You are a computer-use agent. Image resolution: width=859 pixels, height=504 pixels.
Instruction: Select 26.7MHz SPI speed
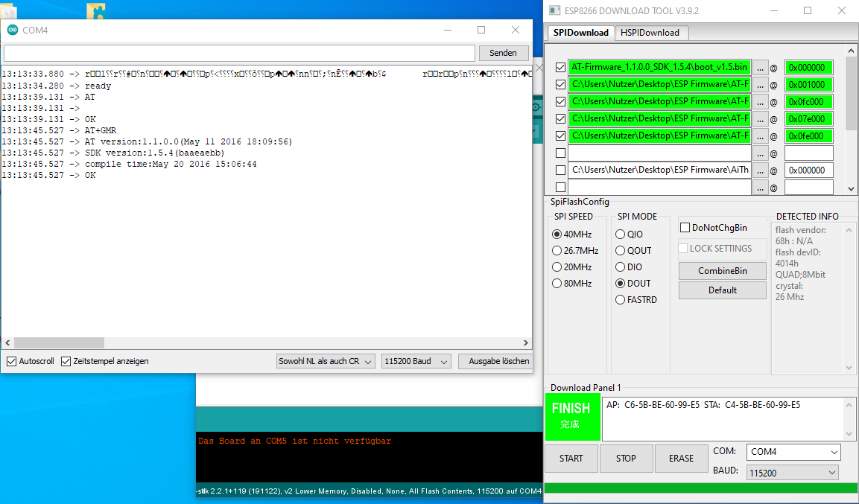click(557, 251)
